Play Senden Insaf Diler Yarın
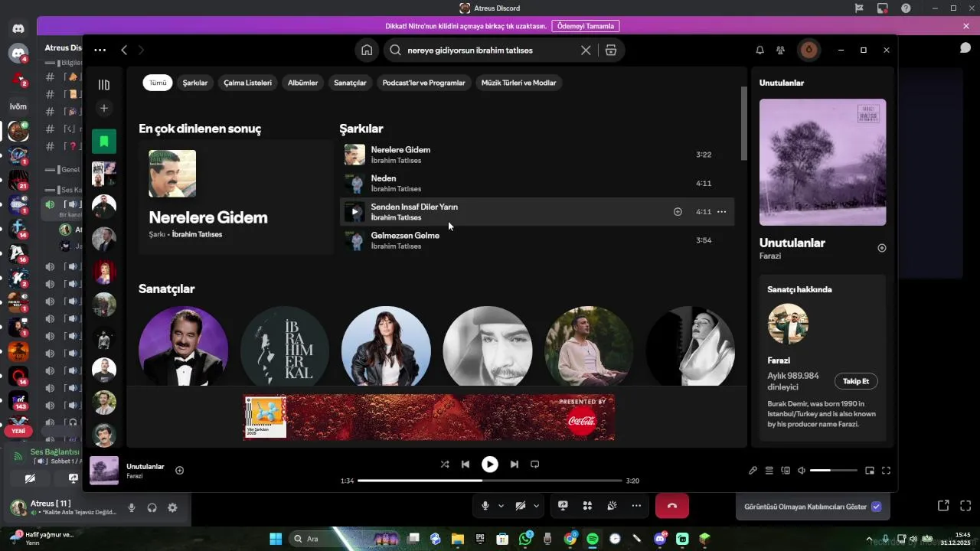 [354, 212]
